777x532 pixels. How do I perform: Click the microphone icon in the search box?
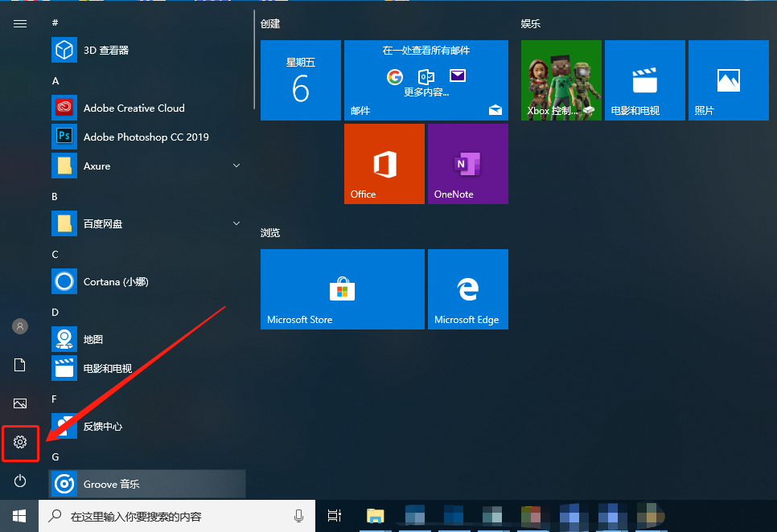(x=298, y=516)
